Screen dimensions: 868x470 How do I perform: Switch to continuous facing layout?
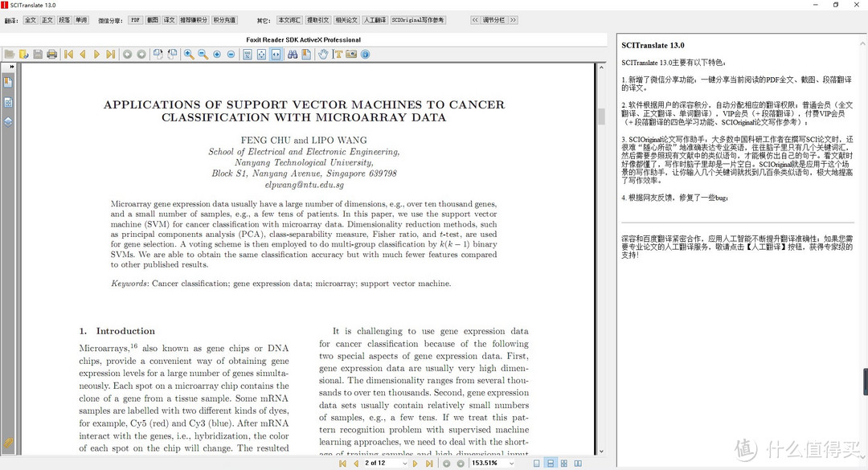[x=564, y=464]
